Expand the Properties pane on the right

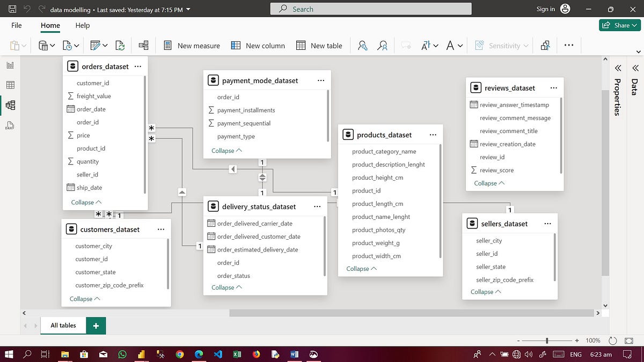[618, 69]
